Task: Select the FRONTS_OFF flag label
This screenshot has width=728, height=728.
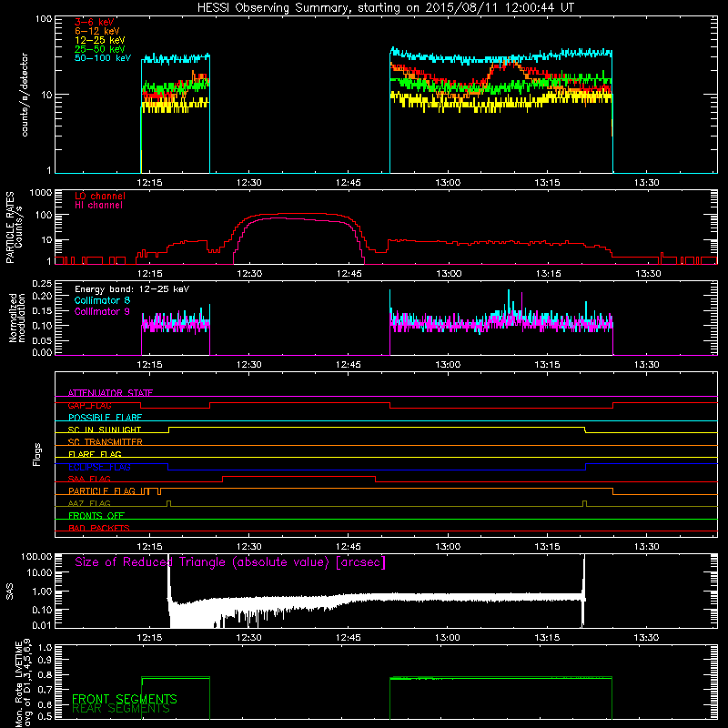Action: point(96,516)
